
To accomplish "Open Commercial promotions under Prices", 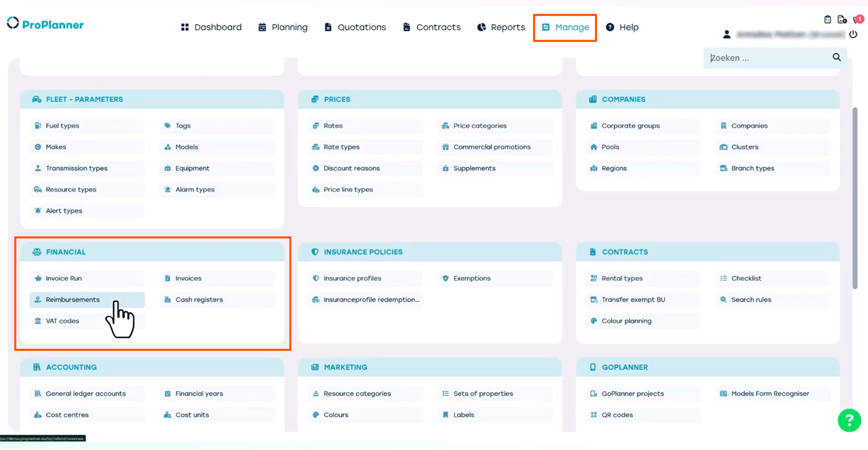I will click(x=492, y=147).
